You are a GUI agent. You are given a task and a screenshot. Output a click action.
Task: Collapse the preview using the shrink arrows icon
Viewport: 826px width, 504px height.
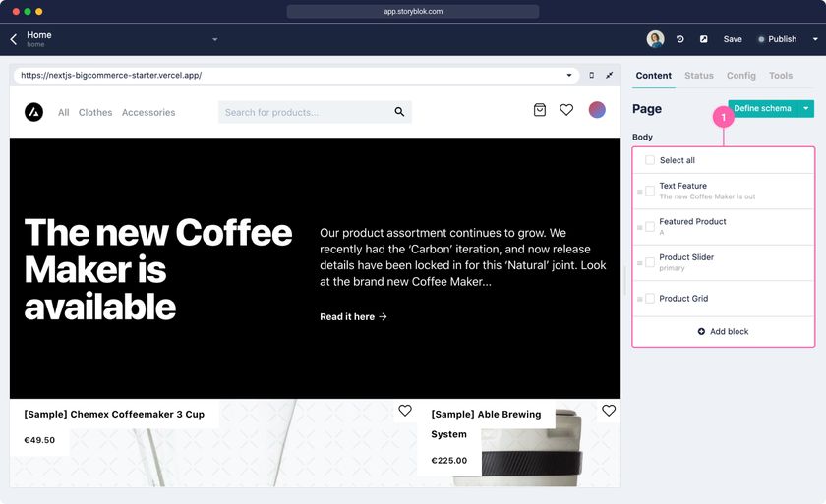point(609,76)
